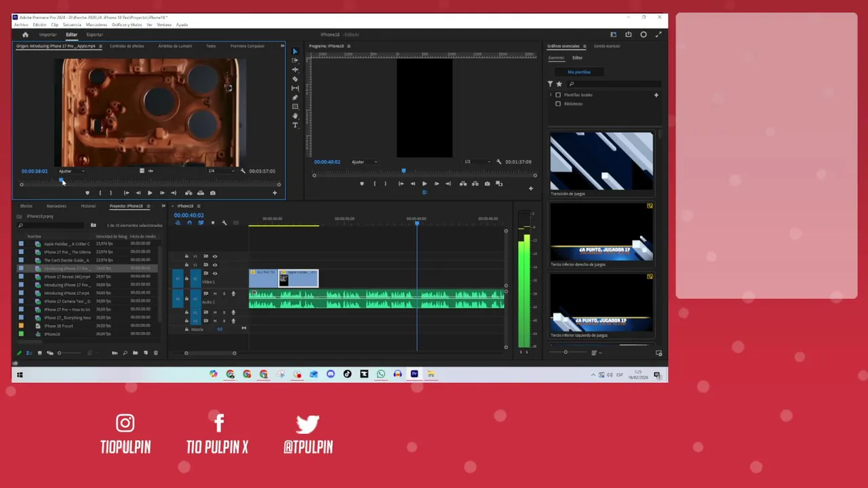This screenshot has height=488, width=868.
Task: Open Source monitor Ajustar zoom dropdown
Action: [71, 171]
